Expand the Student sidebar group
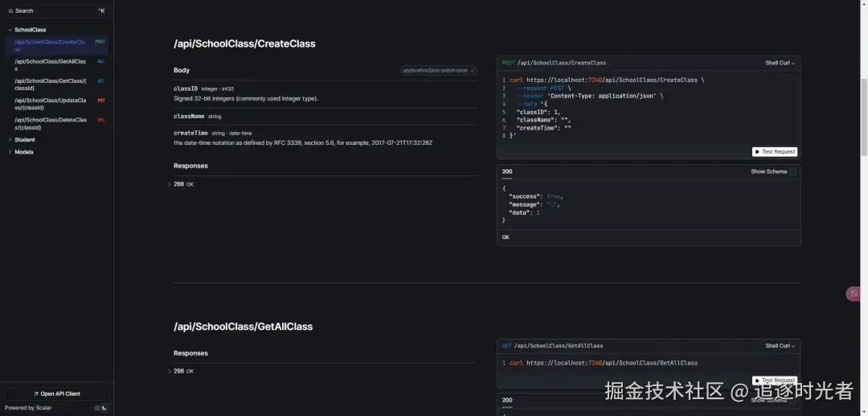The height and width of the screenshot is (416, 868). tap(10, 140)
